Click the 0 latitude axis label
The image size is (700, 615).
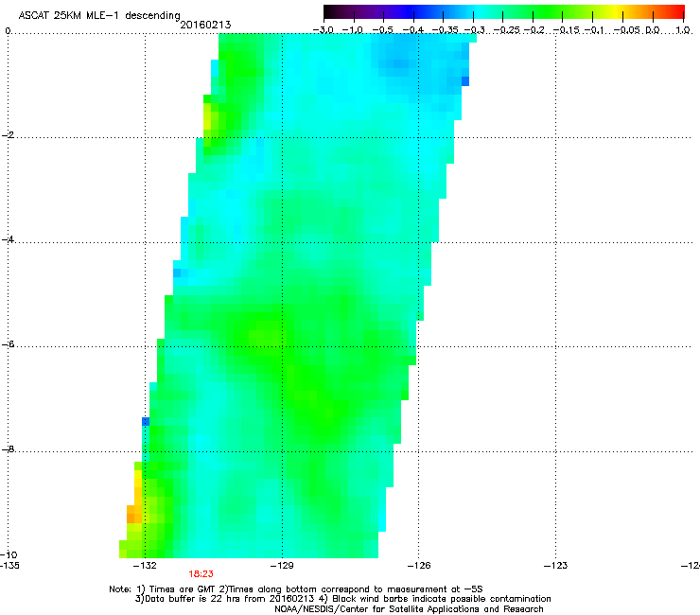pos(8,31)
